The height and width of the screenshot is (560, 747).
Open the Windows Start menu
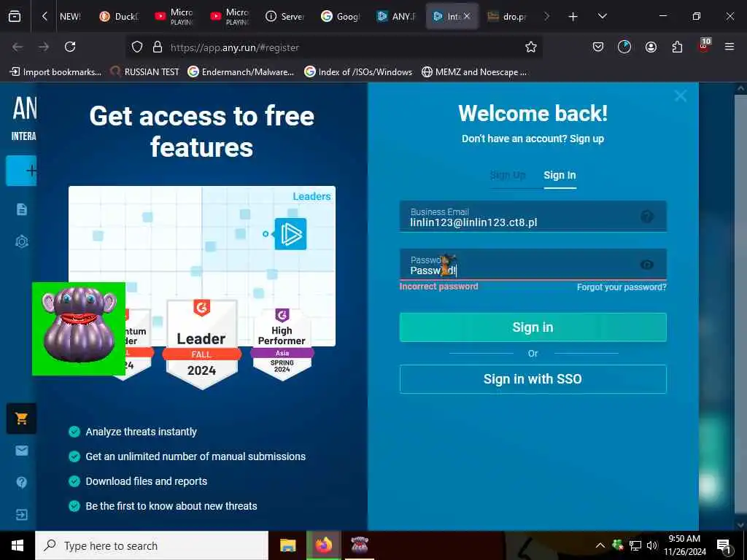18,545
